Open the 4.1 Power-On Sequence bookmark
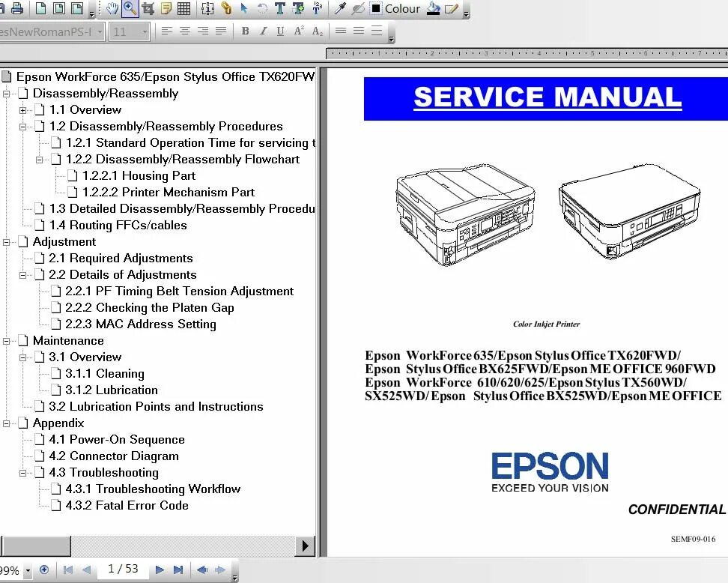 coord(117,439)
